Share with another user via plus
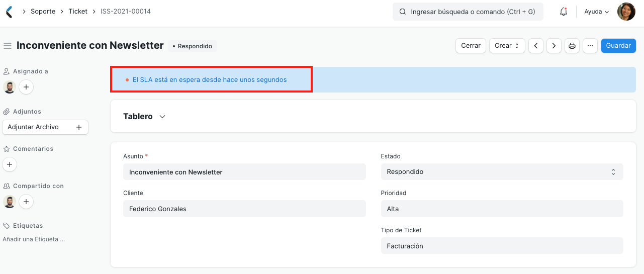This screenshot has height=274, width=644. 26,202
